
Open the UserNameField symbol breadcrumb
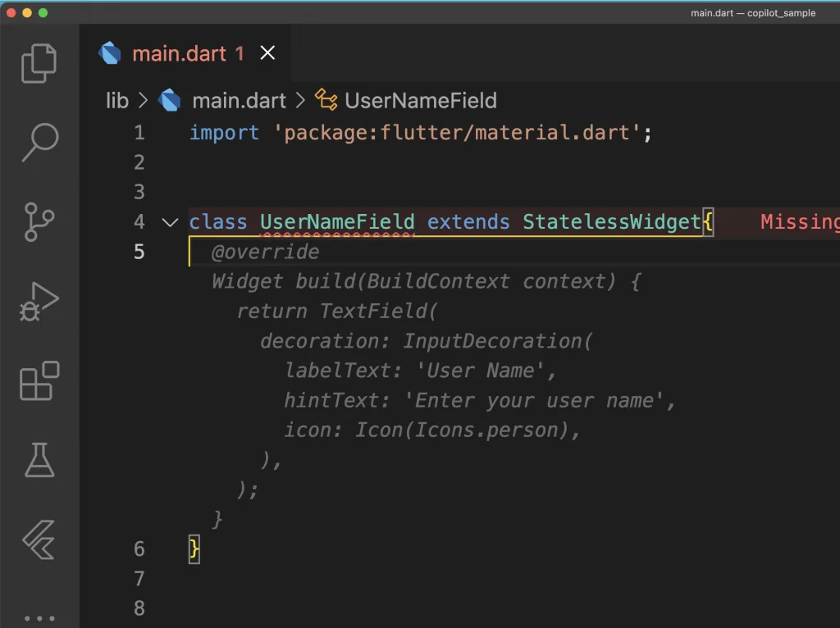[420, 101]
